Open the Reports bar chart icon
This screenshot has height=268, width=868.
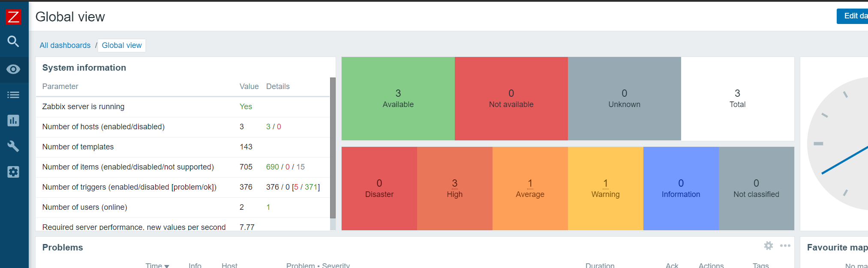(13, 121)
